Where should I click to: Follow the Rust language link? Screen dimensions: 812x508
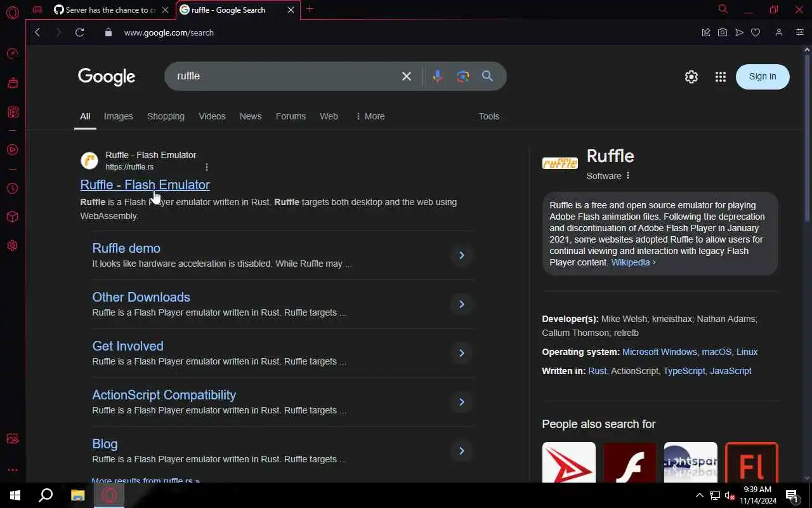pyautogui.click(x=597, y=371)
